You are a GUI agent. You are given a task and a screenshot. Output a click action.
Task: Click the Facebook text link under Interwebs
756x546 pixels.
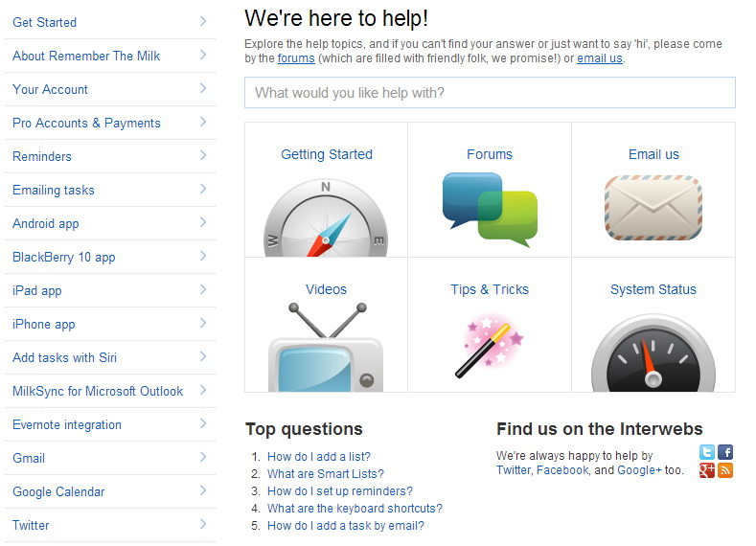pyautogui.click(x=562, y=470)
